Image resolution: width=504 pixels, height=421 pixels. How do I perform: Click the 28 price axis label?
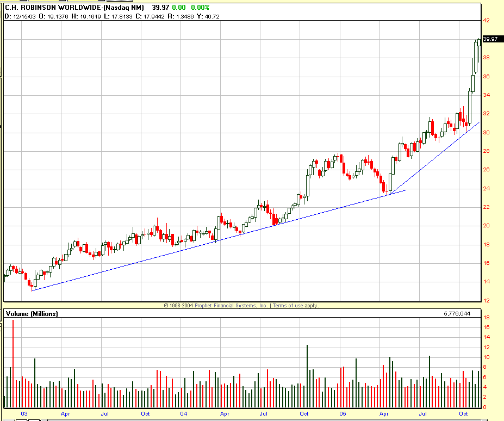pyautogui.click(x=486, y=151)
